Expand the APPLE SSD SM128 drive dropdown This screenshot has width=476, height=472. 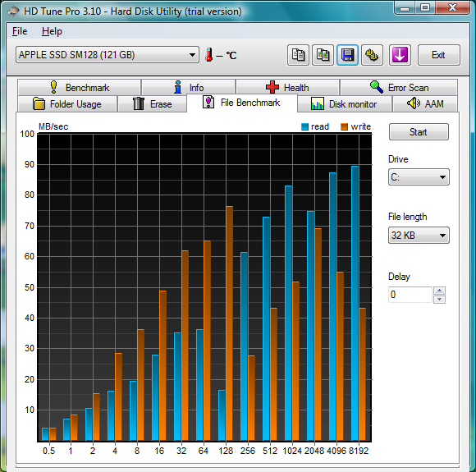[x=108, y=55]
